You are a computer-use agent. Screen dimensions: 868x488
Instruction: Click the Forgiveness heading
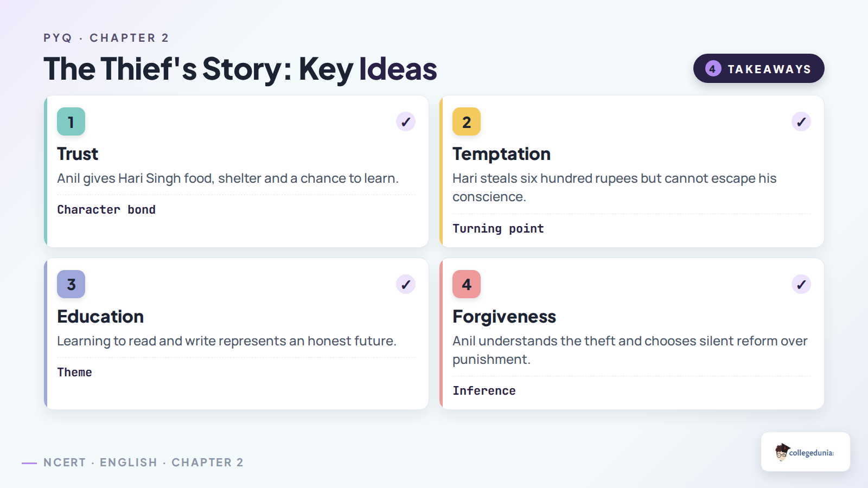coord(505,317)
